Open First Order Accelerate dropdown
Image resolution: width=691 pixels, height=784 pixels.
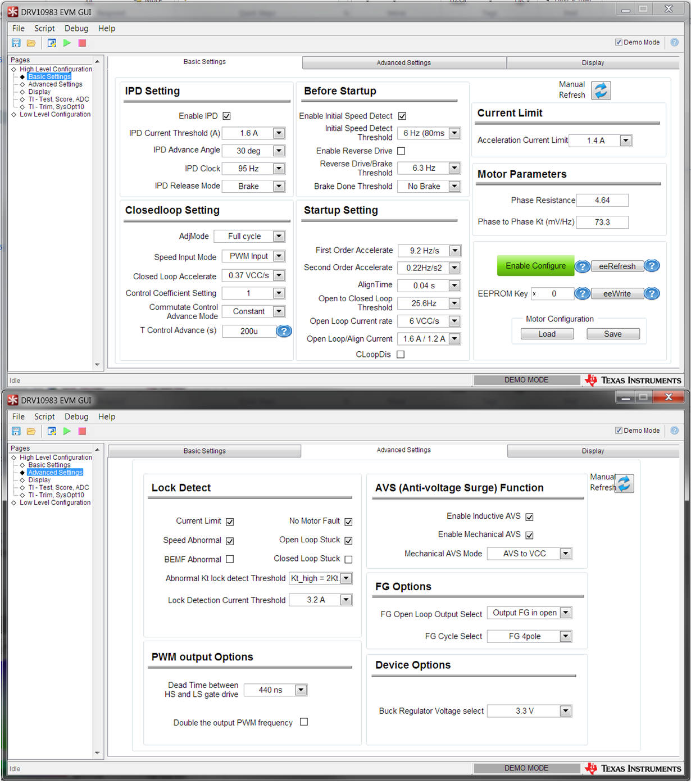(455, 251)
